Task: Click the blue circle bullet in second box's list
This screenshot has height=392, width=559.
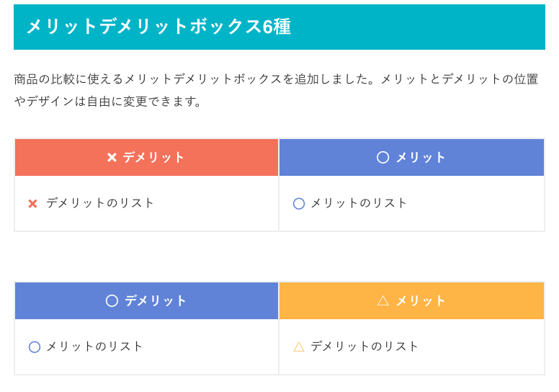Action: pyautogui.click(x=35, y=347)
